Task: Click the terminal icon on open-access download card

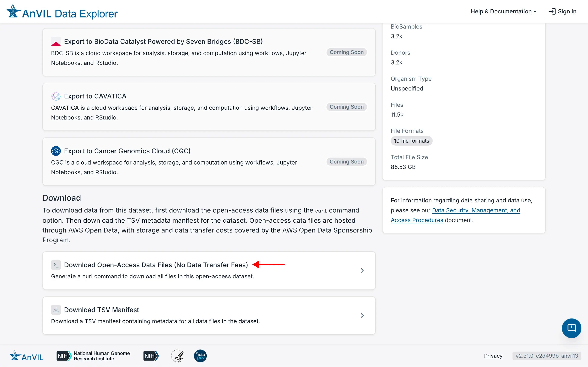Action: (x=56, y=265)
